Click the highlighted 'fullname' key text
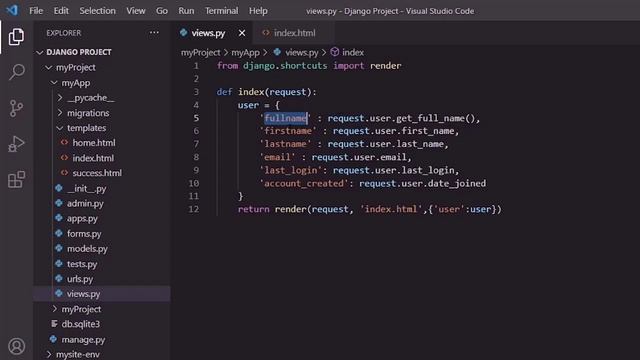Viewport: 640px width, 360px height. 286,118
